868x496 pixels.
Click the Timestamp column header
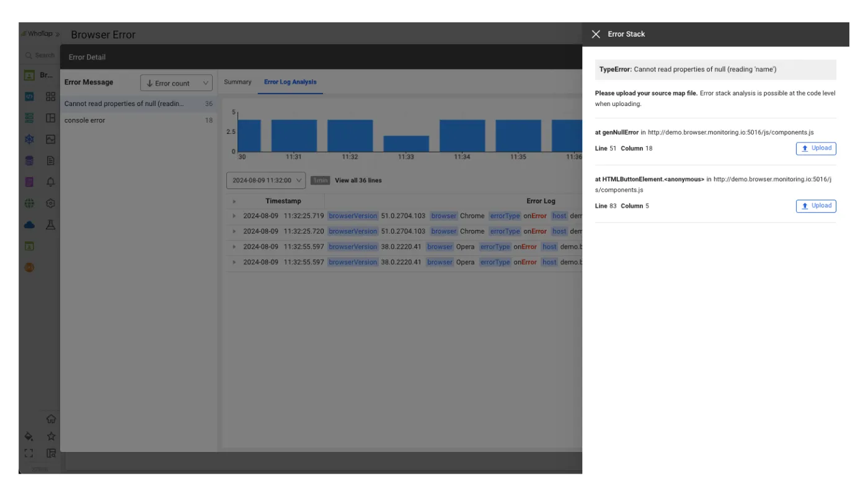(283, 201)
